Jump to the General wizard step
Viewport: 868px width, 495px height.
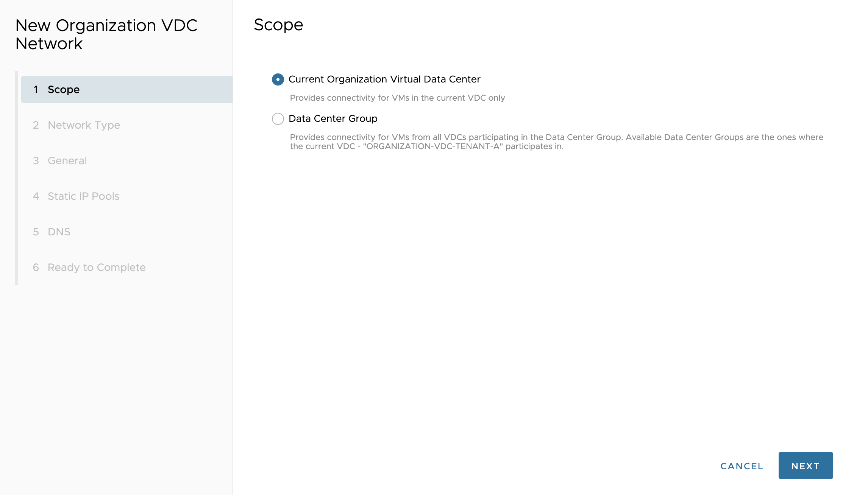tap(67, 161)
